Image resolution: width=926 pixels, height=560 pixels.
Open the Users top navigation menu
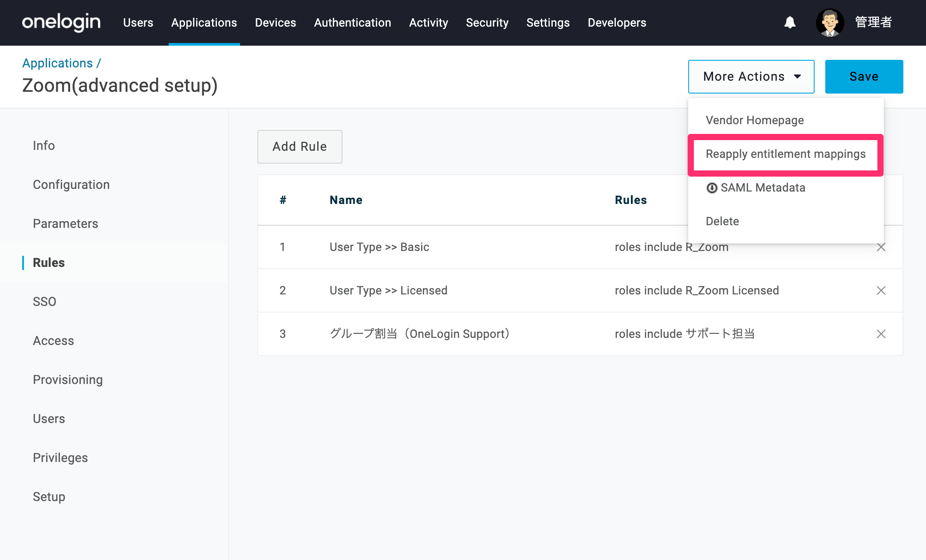(x=138, y=23)
